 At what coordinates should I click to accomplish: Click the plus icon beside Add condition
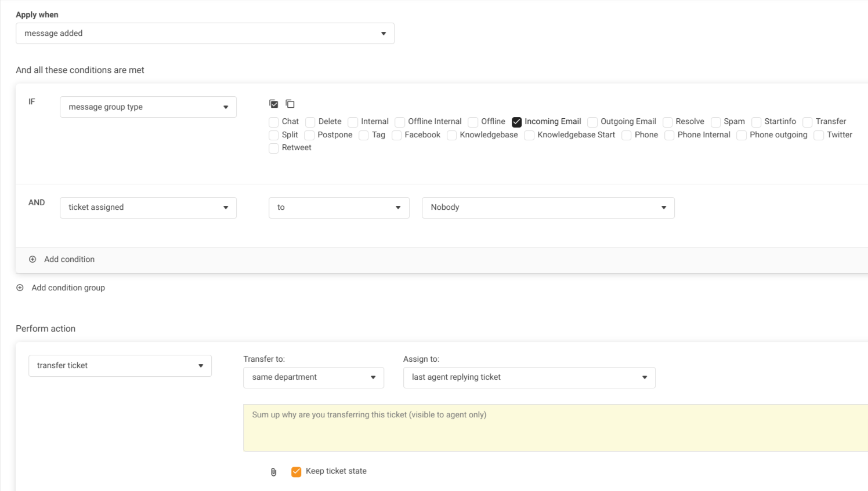[x=32, y=259]
